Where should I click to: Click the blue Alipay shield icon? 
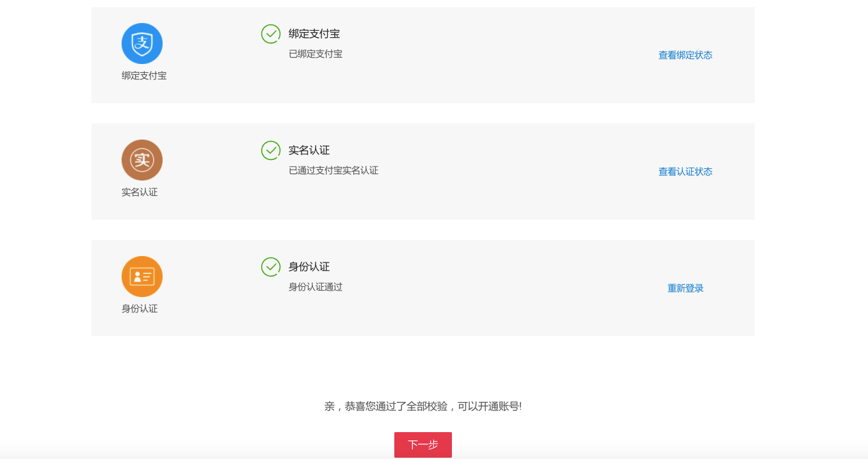[x=141, y=44]
